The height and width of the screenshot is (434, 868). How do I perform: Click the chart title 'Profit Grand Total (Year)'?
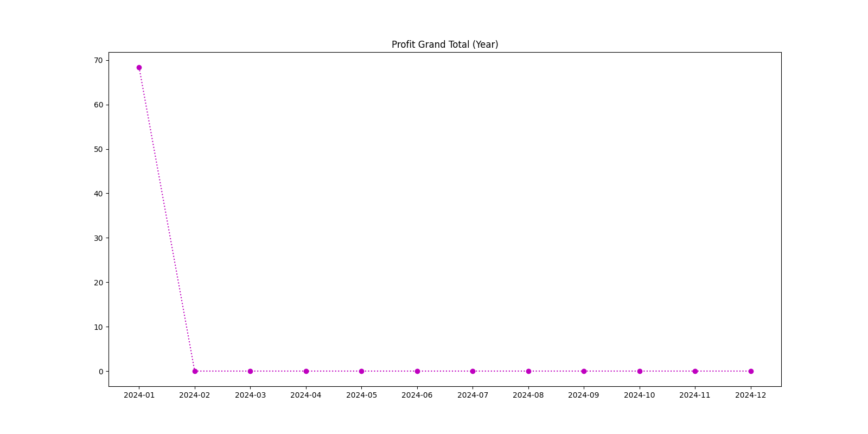click(x=445, y=44)
